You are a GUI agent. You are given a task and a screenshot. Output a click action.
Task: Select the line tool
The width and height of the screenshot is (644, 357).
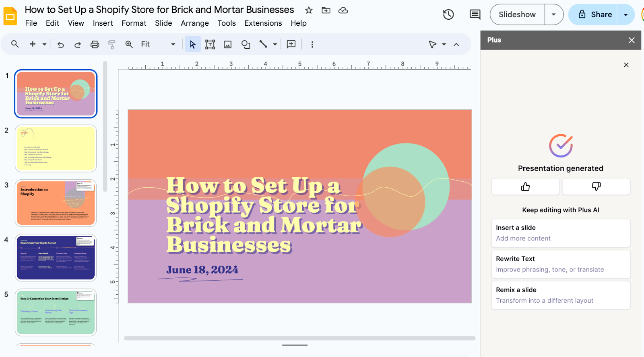(x=263, y=44)
